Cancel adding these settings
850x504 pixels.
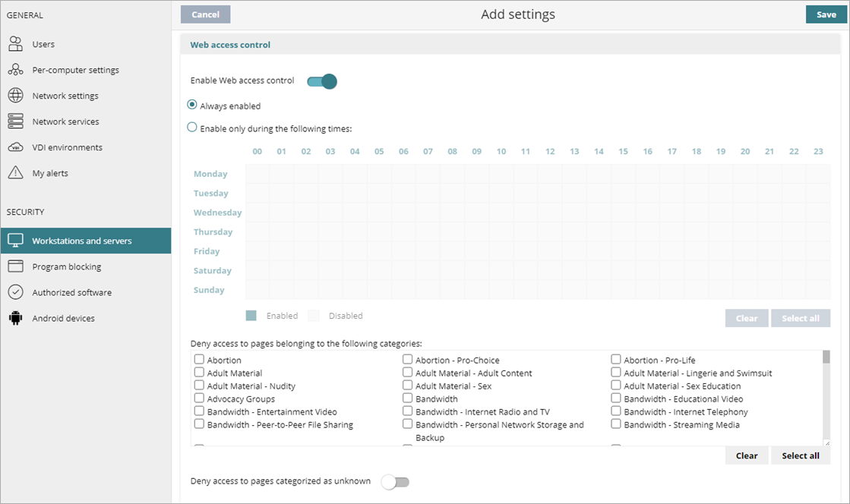click(205, 14)
